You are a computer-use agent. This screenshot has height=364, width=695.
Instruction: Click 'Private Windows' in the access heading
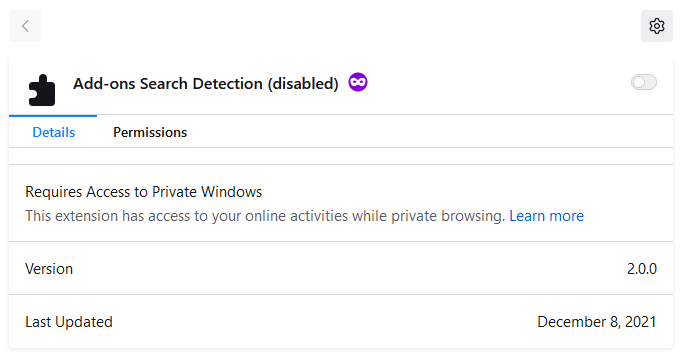207,192
